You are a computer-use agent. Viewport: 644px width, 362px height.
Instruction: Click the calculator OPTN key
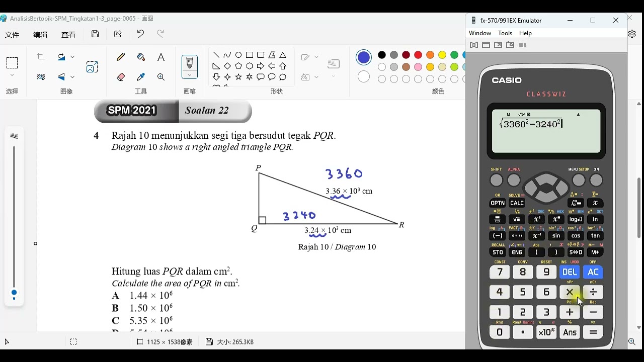pyautogui.click(x=497, y=203)
